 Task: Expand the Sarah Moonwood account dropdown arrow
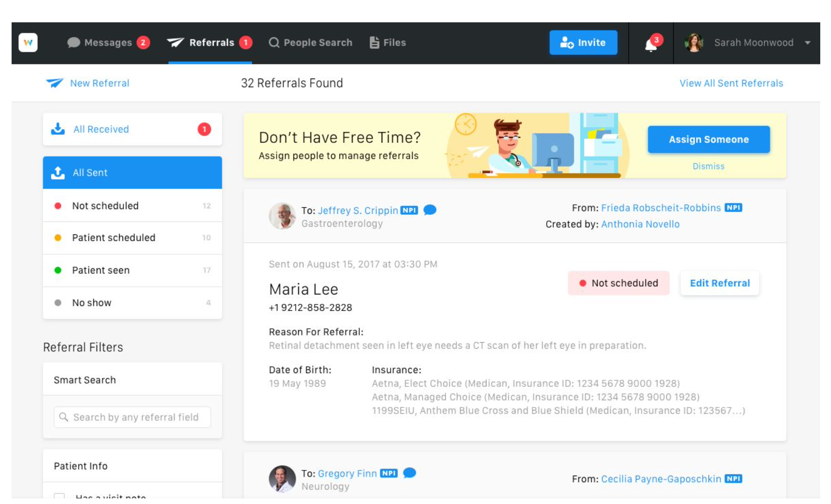click(807, 43)
